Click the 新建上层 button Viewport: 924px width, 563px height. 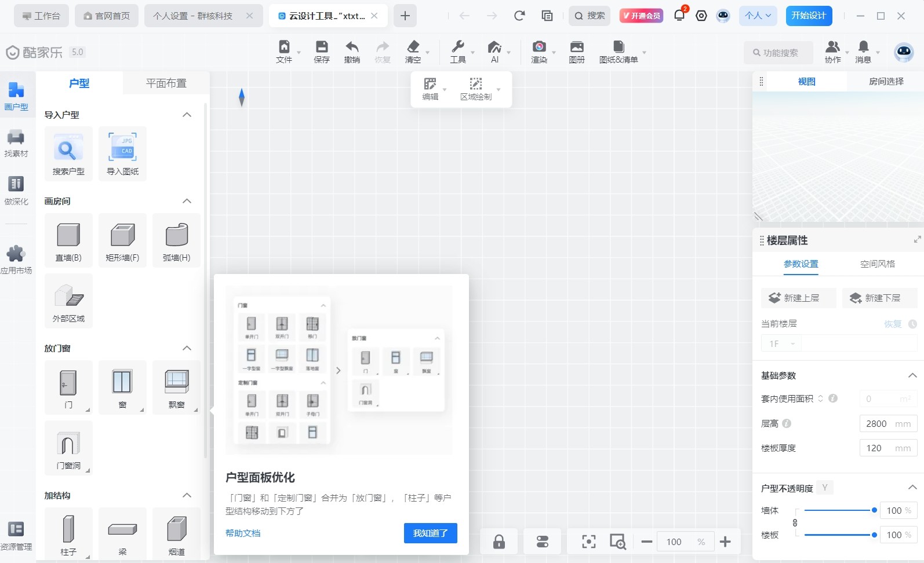click(799, 298)
